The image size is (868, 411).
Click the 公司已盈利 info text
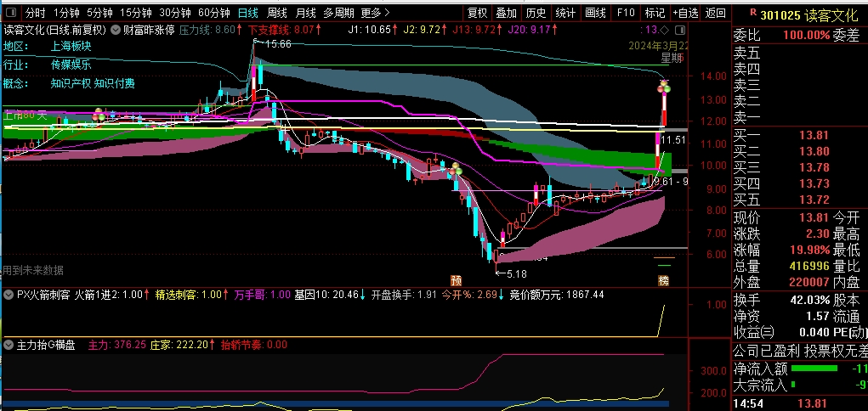766,351
